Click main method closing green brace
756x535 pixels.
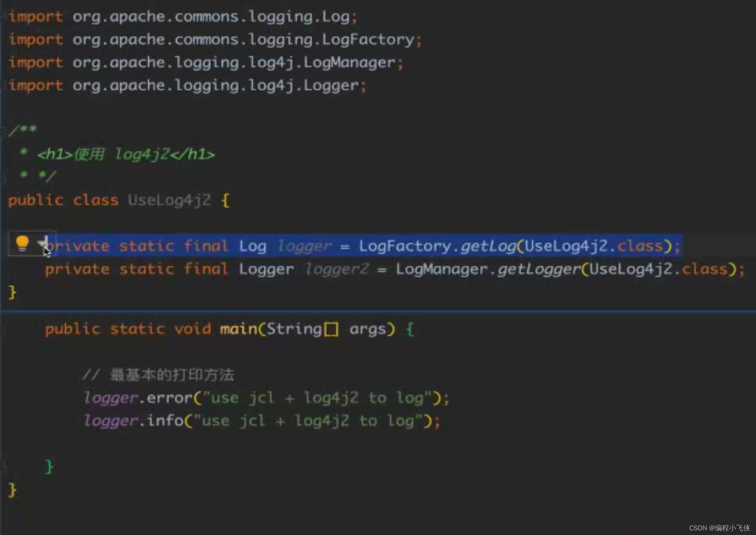(x=49, y=467)
